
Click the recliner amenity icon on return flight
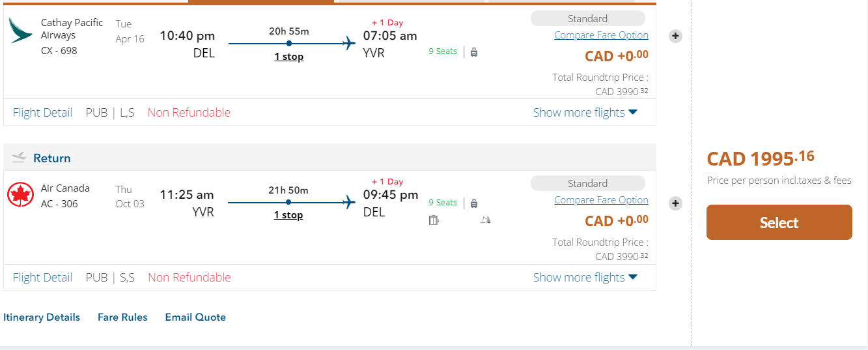click(x=484, y=220)
